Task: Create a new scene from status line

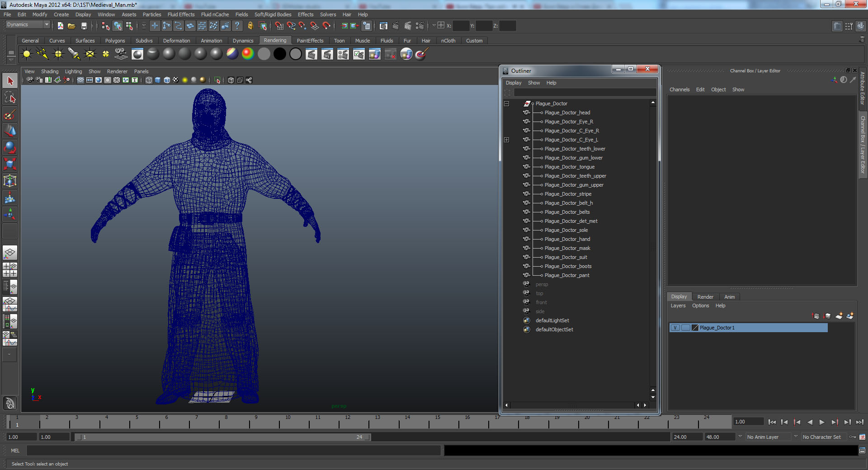Action: [x=60, y=26]
